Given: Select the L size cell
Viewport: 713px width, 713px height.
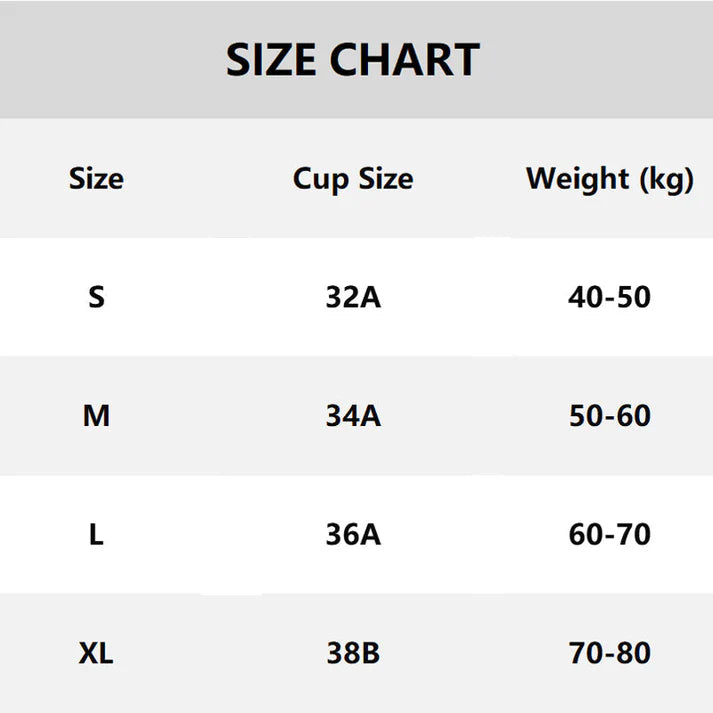Looking at the screenshot, I should pos(96,535).
